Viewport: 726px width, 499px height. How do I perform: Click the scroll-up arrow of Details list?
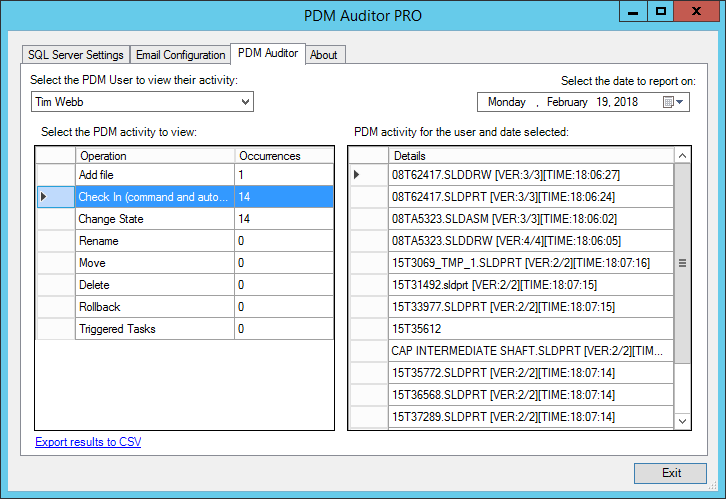point(682,156)
